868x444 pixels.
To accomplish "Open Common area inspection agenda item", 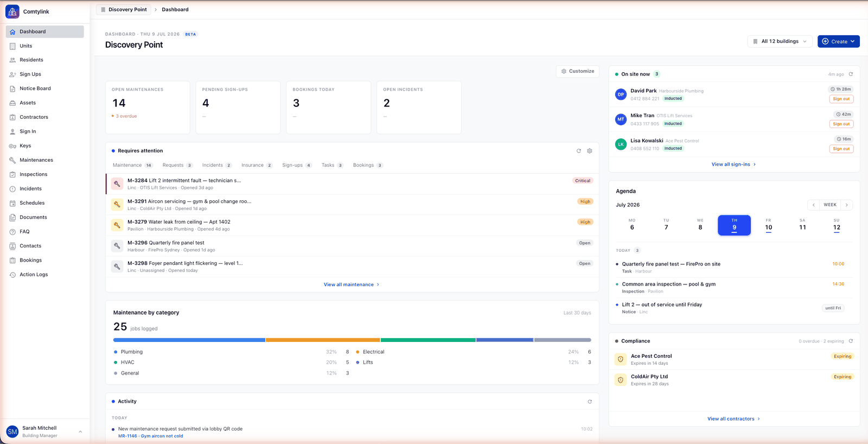I will pyautogui.click(x=734, y=287).
